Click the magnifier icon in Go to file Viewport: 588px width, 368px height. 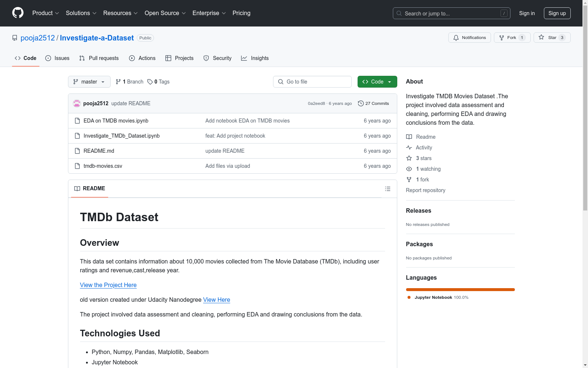[281, 82]
